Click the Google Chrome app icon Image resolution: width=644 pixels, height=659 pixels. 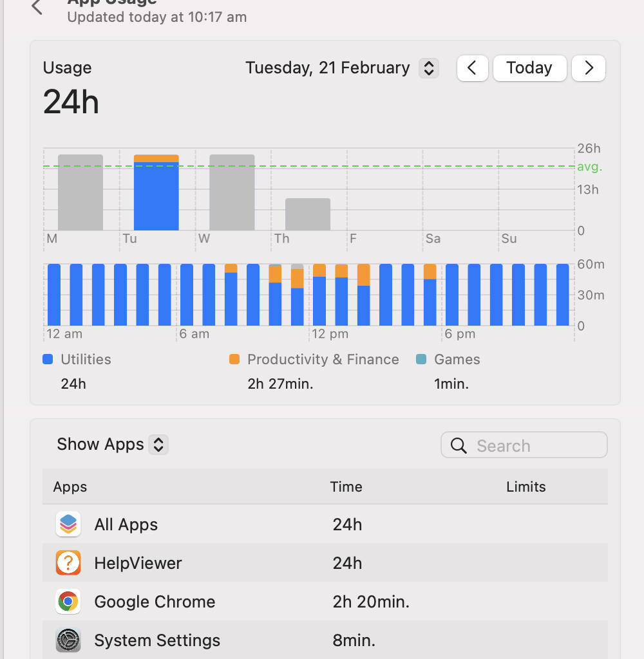[68, 601]
